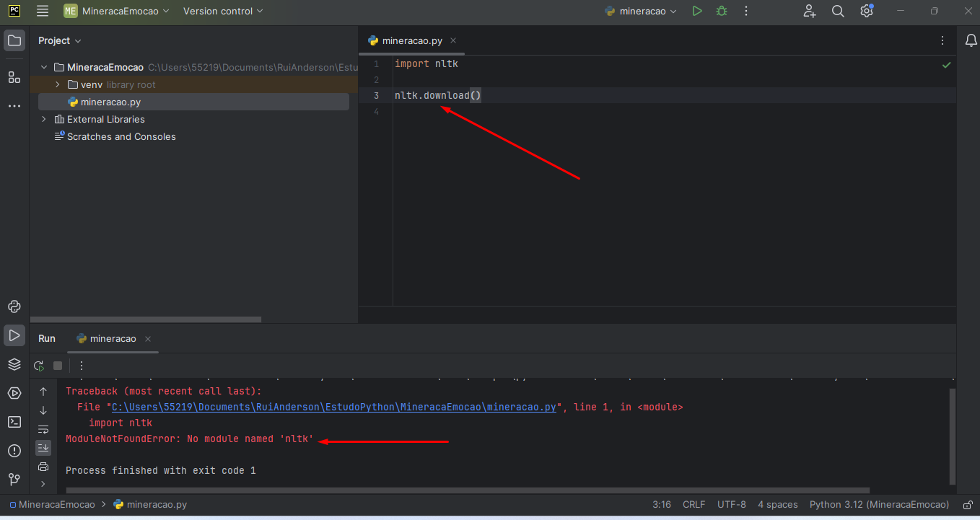The height and width of the screenshot is (520, 980).
Task: Place cursor in nltk.download() code line
Action: point(438,96)
